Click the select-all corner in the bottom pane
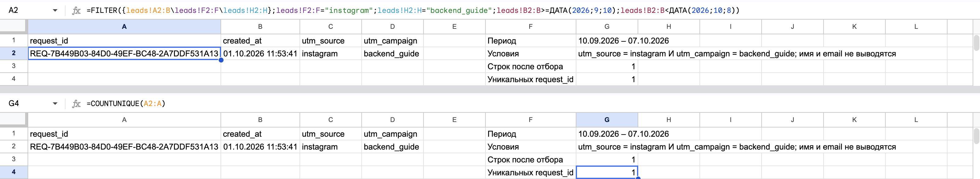Viewport: 980px width, 179px height. point(14,120)
